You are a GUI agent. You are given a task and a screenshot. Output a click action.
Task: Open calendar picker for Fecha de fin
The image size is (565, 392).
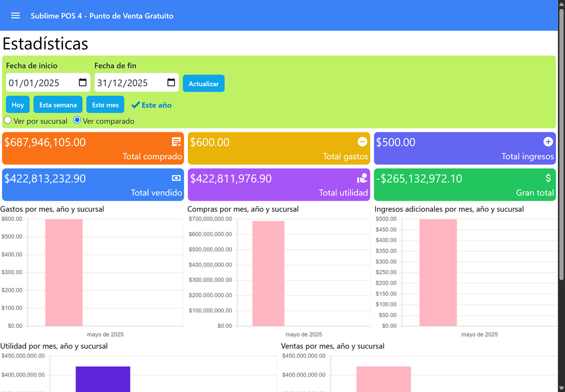point(171,83)
